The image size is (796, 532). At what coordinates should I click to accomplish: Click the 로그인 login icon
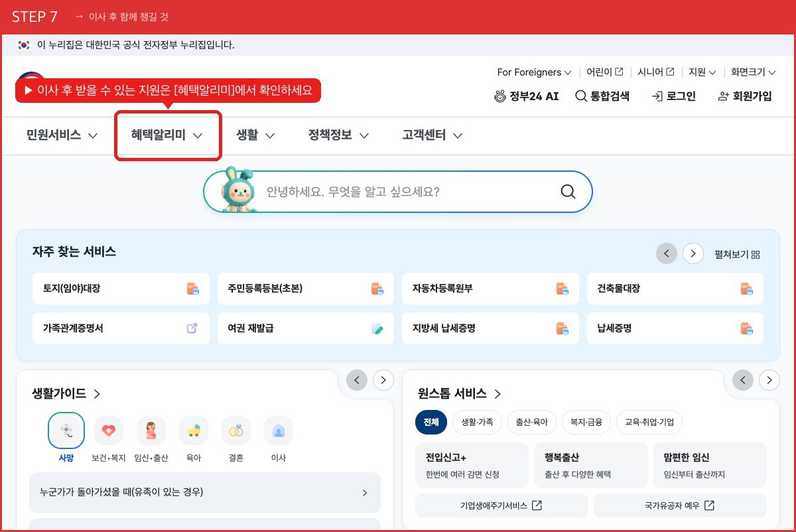657,96
